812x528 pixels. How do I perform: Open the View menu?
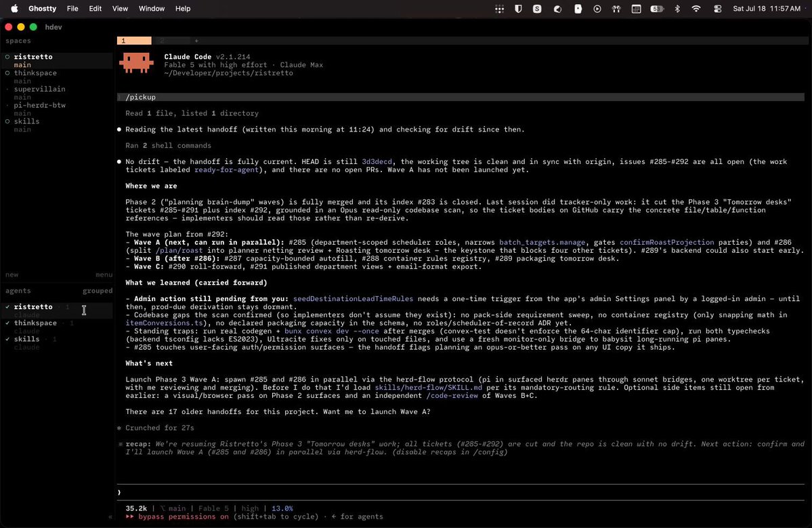tap(120, 8)
